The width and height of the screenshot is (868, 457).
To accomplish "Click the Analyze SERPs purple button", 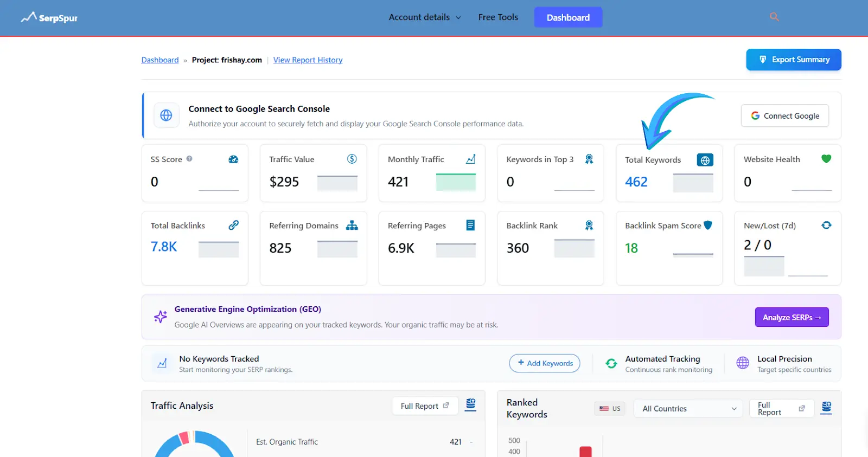I will [792, 318].
